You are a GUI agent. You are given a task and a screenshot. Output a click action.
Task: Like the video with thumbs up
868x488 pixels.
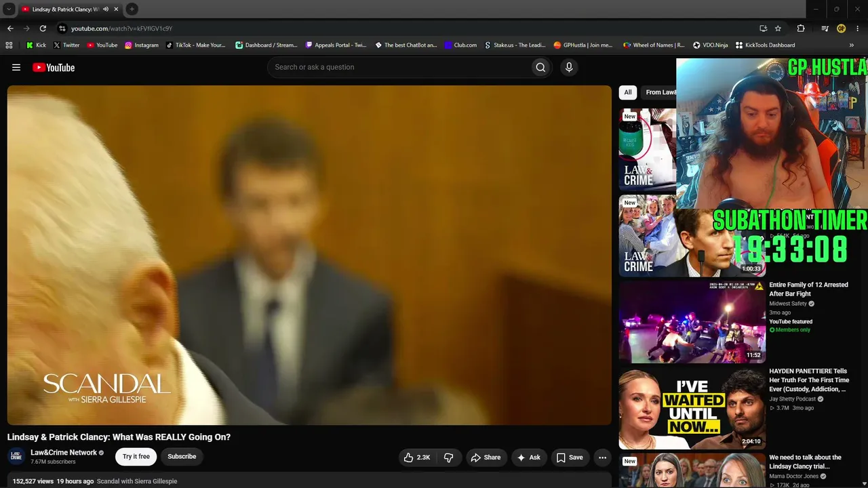408,457
